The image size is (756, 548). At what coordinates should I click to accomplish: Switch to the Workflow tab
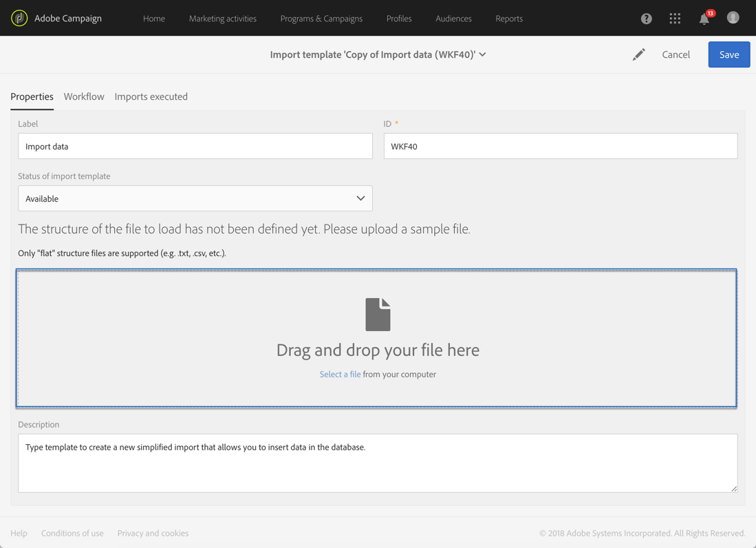pos(84,96)
